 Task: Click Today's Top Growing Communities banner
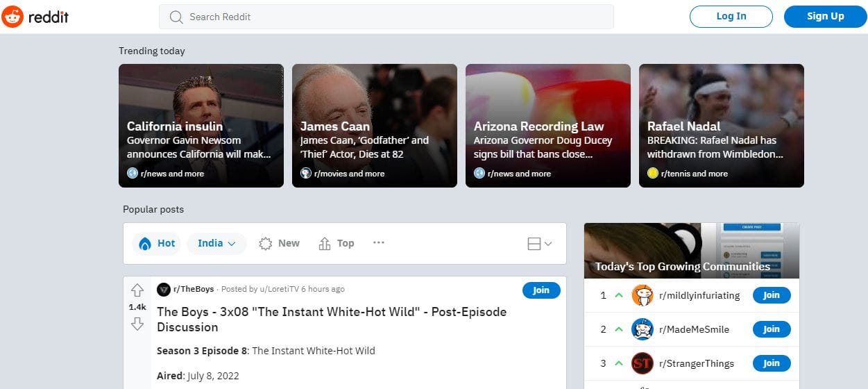692,250
